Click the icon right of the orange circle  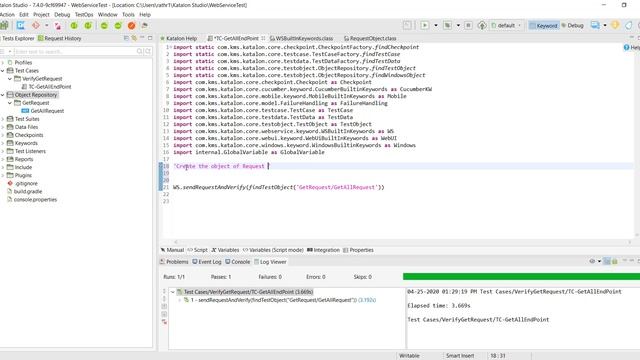pyautogui.click(x=144, y=25)
